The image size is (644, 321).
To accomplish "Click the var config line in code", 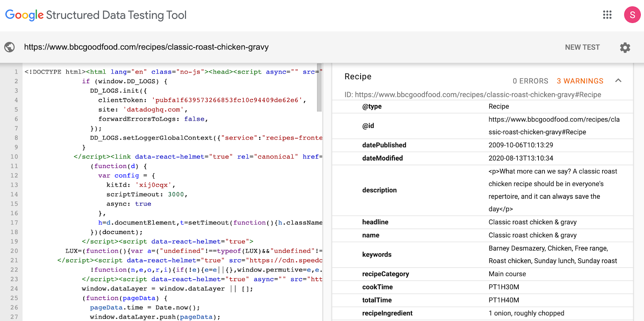I will (x=126, y=175).
